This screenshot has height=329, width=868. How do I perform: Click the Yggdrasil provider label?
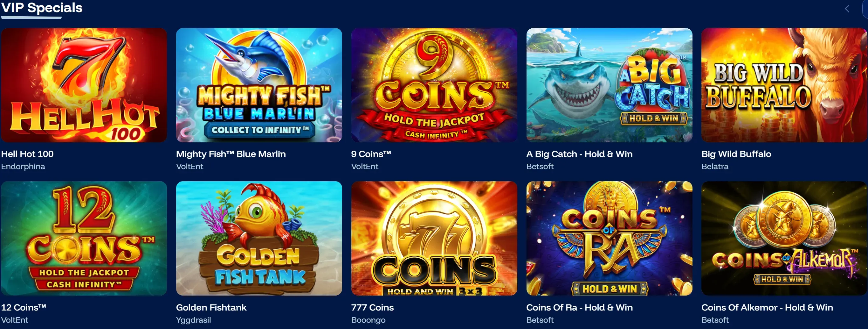click(x=193, y=320)
